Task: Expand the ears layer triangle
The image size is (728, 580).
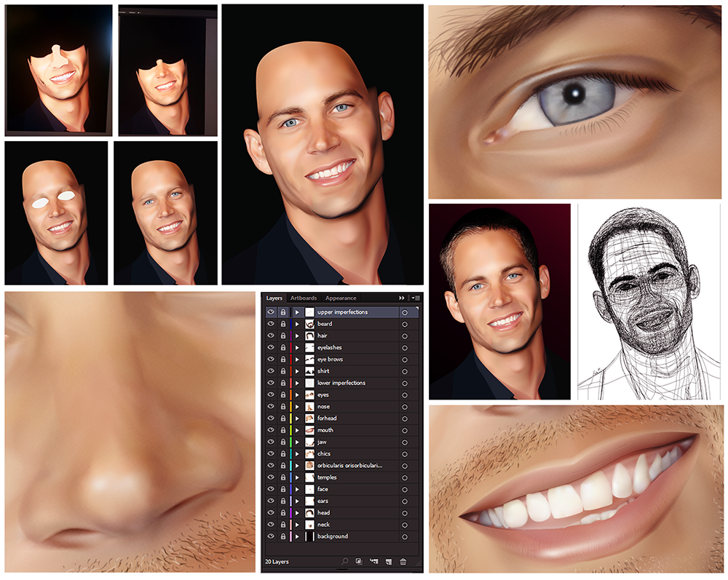Action: coord(297,501)
